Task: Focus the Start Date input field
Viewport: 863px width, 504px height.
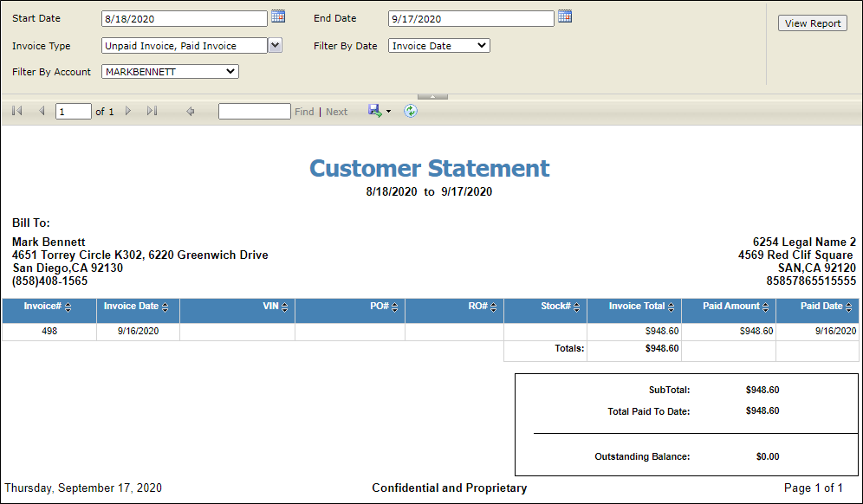Action: click(185, 18)
